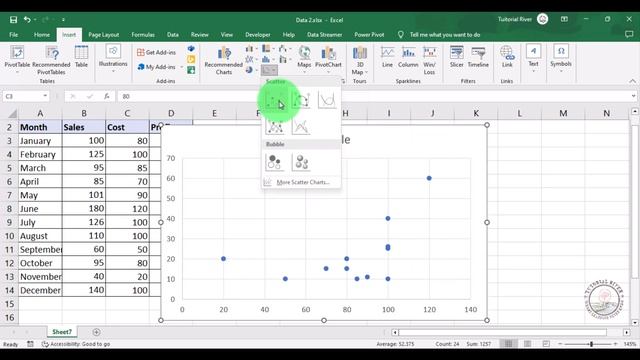Insert a Timeline filter

(478, 57)
